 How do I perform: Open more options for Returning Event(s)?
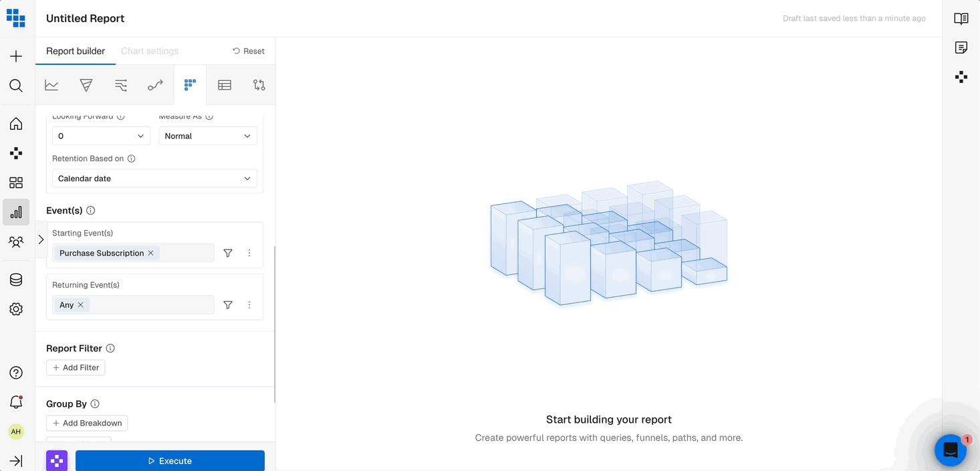(249, 304)
